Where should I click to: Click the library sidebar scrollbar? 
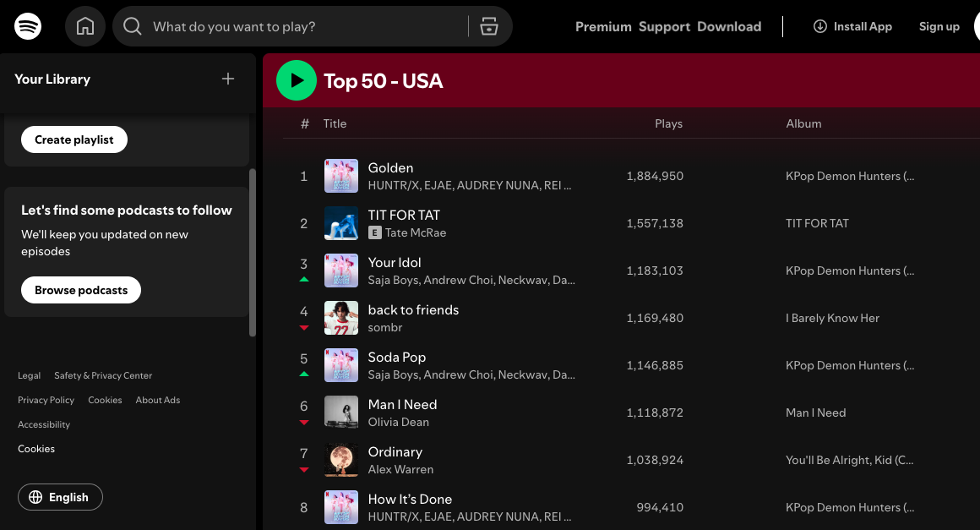(252, 254)
